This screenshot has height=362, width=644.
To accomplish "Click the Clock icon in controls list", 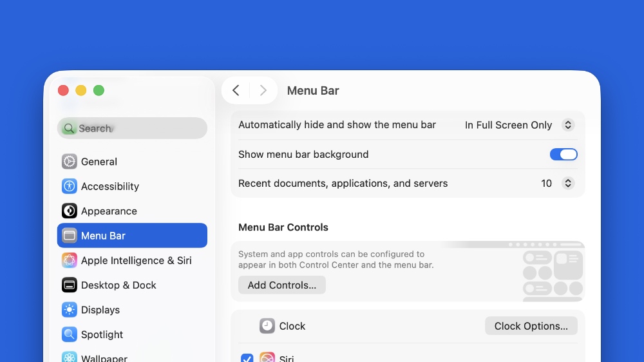I will (x=267, y=326).
